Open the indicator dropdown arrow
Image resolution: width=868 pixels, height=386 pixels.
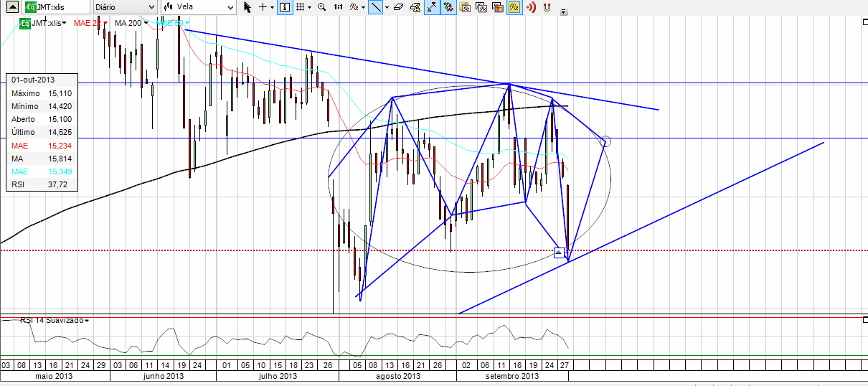(x=363, y=7)
